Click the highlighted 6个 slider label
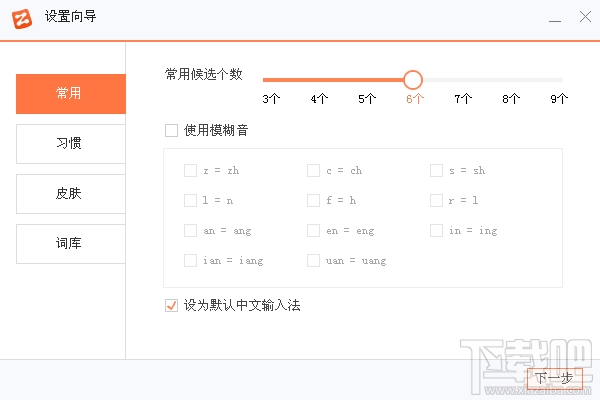600x400 pixels. point(415,99)
